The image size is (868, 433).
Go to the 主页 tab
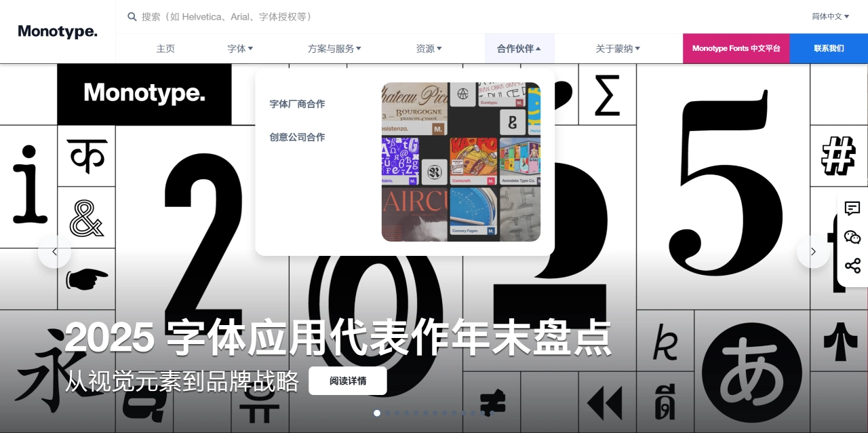coord(165,49)
